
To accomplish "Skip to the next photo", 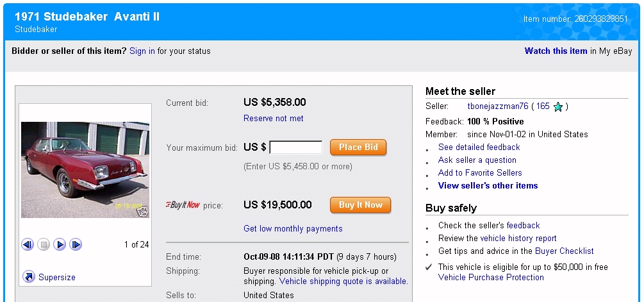I will (76, 244).
